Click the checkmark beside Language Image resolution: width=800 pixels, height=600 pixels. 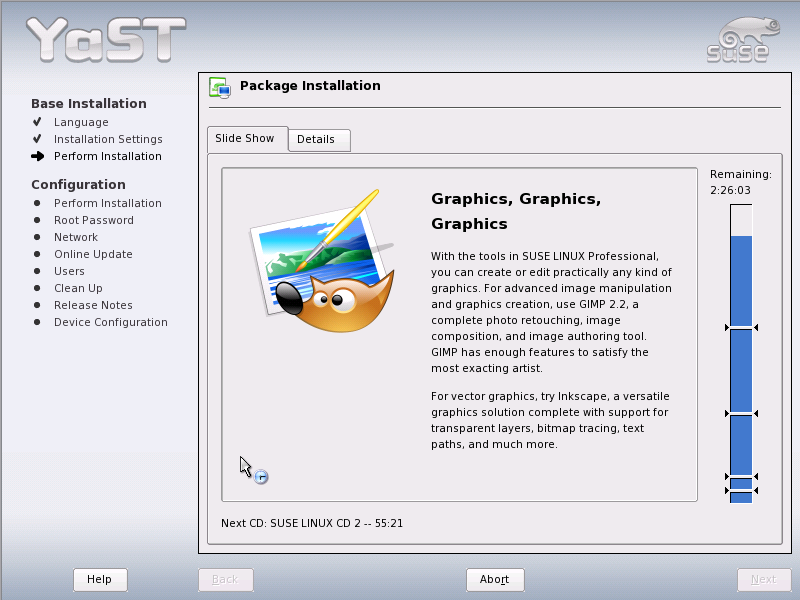click(37, 122)
